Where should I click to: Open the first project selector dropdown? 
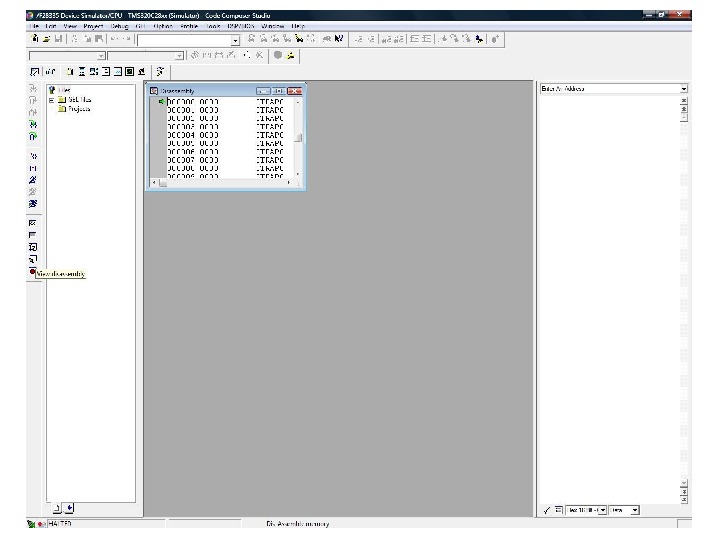tap(101, 56)
